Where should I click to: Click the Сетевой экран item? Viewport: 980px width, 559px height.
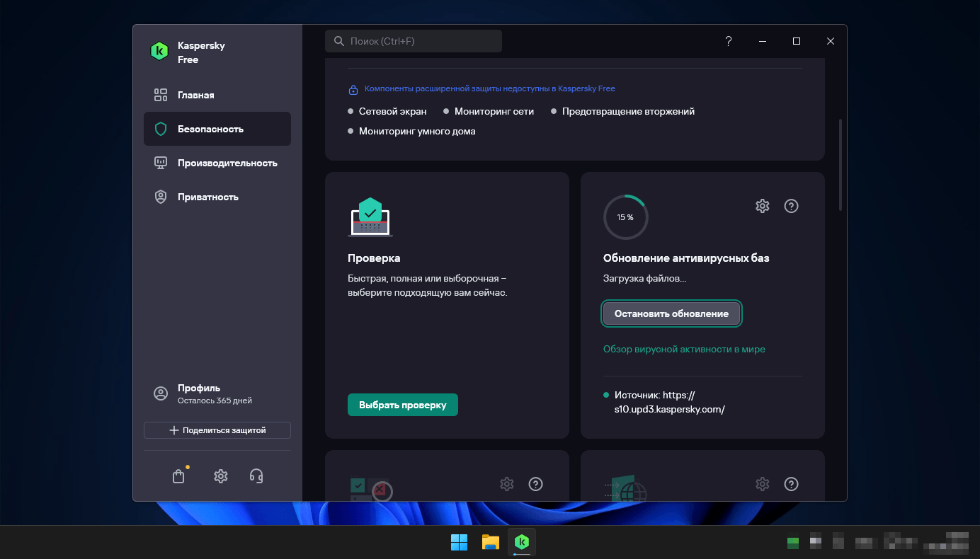click(x=393, y=111)
